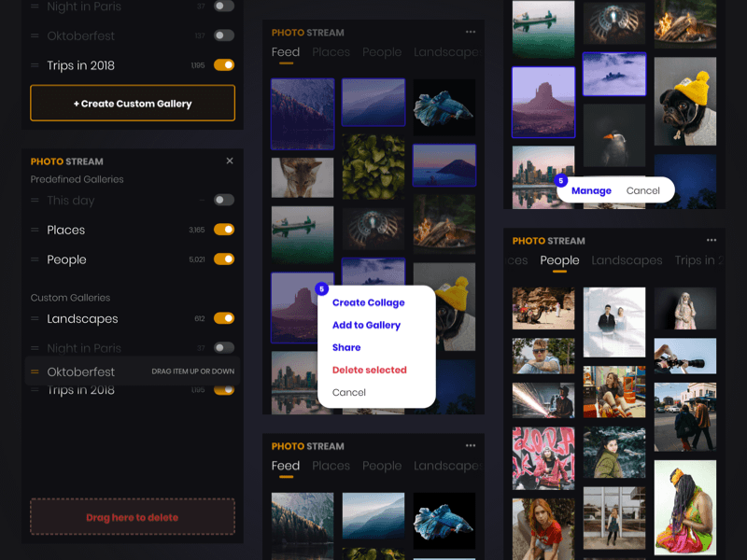Click Cancel in the Manage pill
The width and height of the screenshot is (747, 560).
point(642,190)
